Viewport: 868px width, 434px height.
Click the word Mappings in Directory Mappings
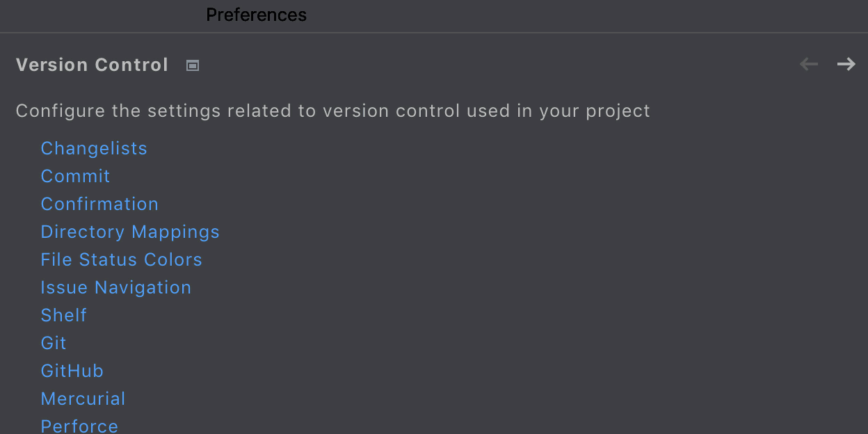coord(175,232)
